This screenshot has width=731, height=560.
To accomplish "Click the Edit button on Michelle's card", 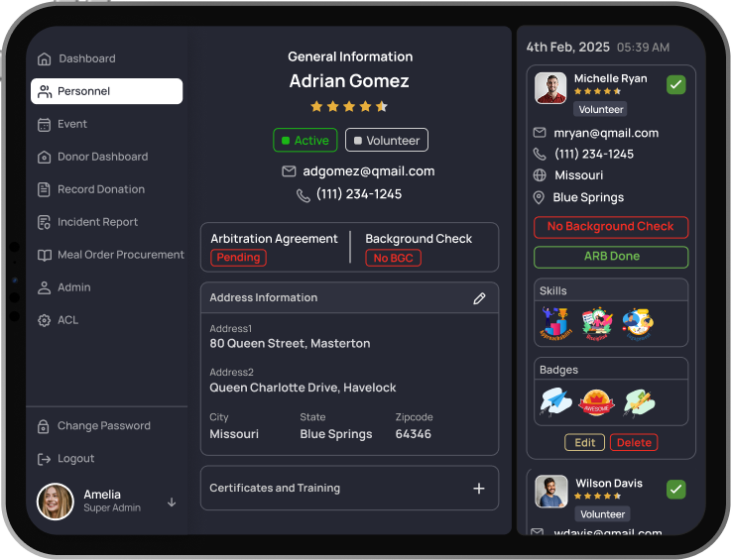I will (584, 443).
